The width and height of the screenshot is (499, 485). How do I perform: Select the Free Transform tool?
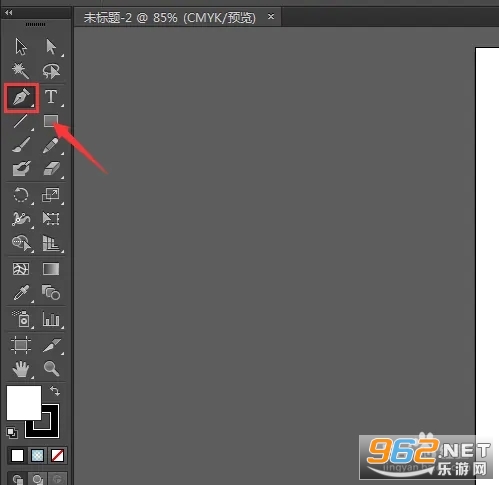pyautogui.click(x=51, y=219)
